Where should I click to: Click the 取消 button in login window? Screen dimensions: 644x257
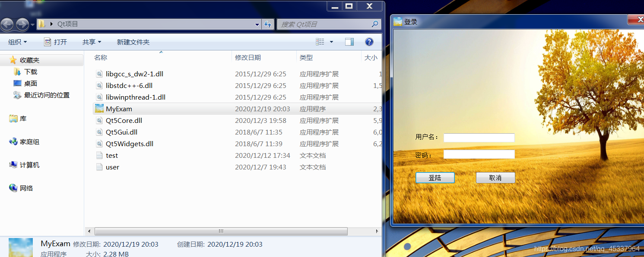(495, 178)
